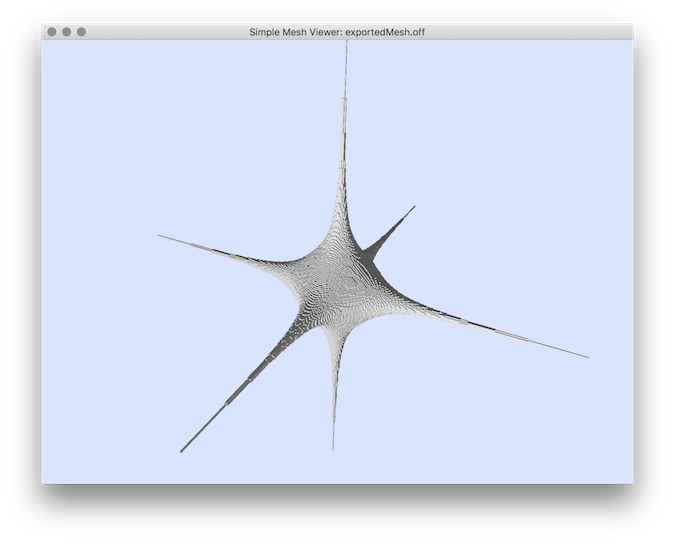
Task: Click the empty background in the lower-right viewport corner
Action: pyautogui.click(x=580, y=440)
